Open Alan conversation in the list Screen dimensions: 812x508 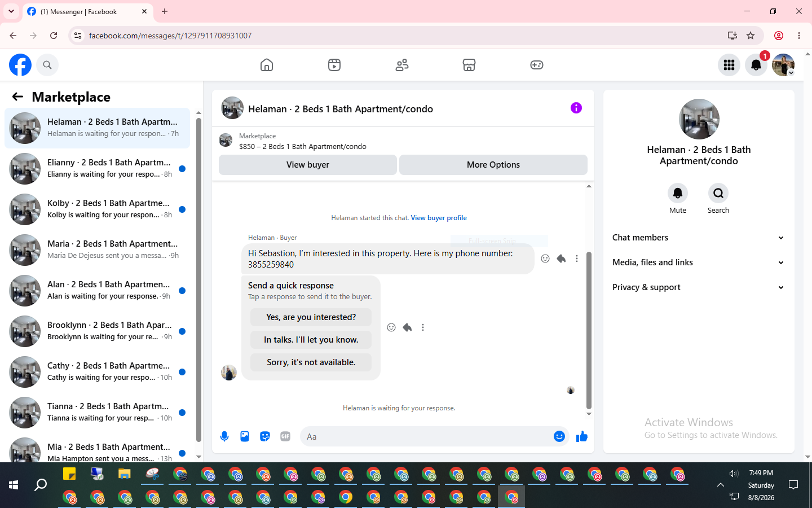(97, 291)
